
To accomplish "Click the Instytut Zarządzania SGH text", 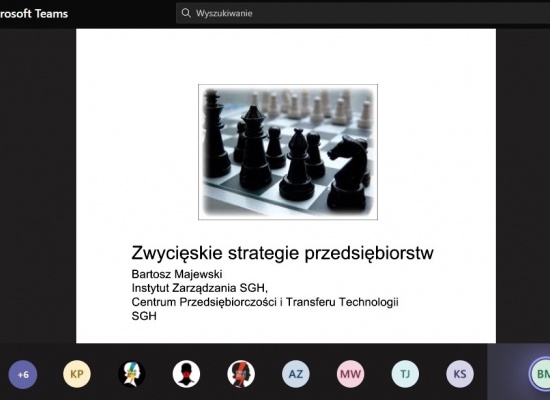I will (x=198, y=288).
